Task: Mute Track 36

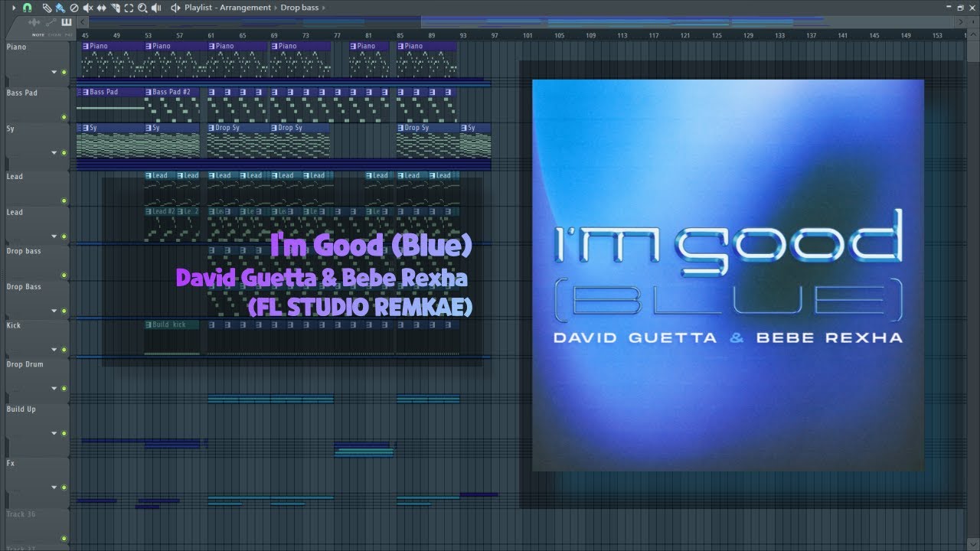Action: click(64, 539)
